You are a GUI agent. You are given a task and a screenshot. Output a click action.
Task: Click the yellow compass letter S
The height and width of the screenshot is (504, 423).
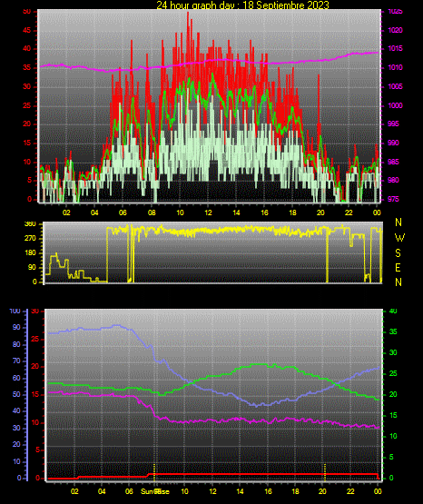[398, 253]
